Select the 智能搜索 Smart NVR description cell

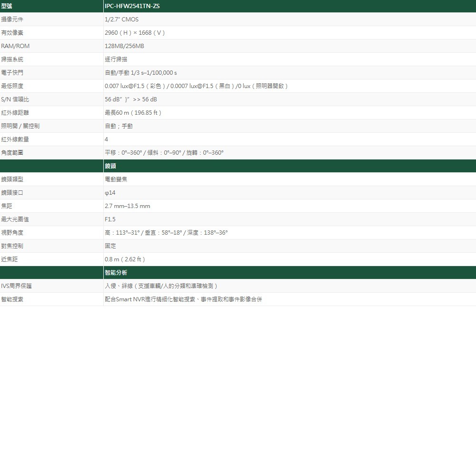click(183, 299)
